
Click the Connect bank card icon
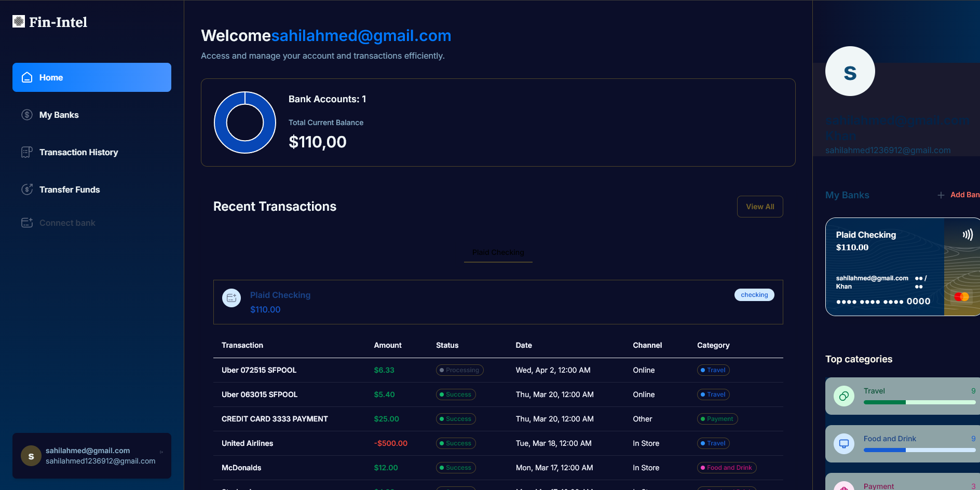coord(27,223)
